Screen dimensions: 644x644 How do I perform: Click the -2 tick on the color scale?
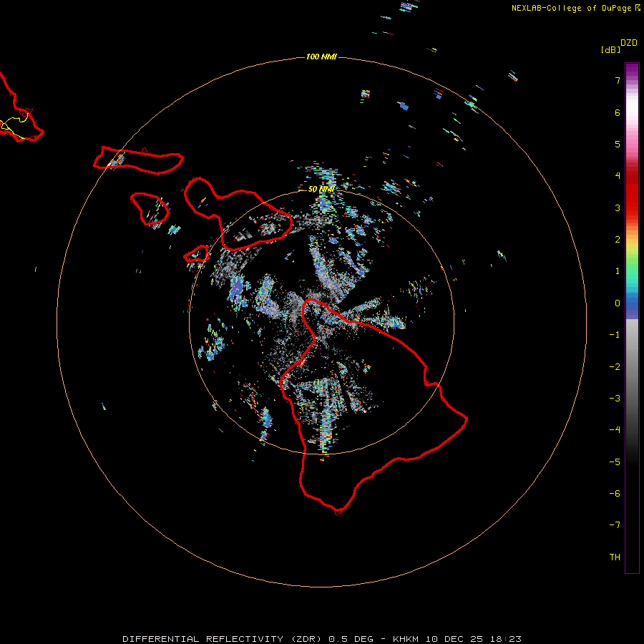615,367
